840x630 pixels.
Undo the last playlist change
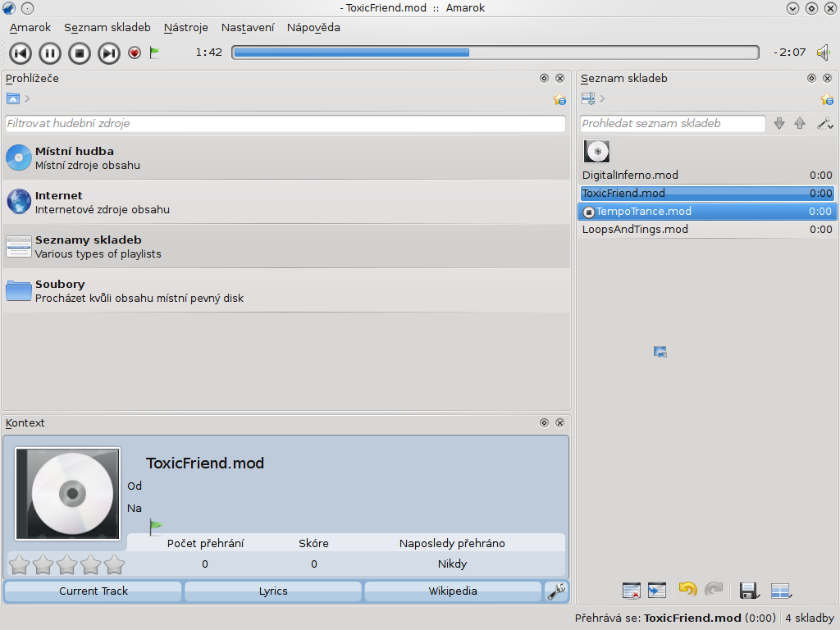[688, 589]
